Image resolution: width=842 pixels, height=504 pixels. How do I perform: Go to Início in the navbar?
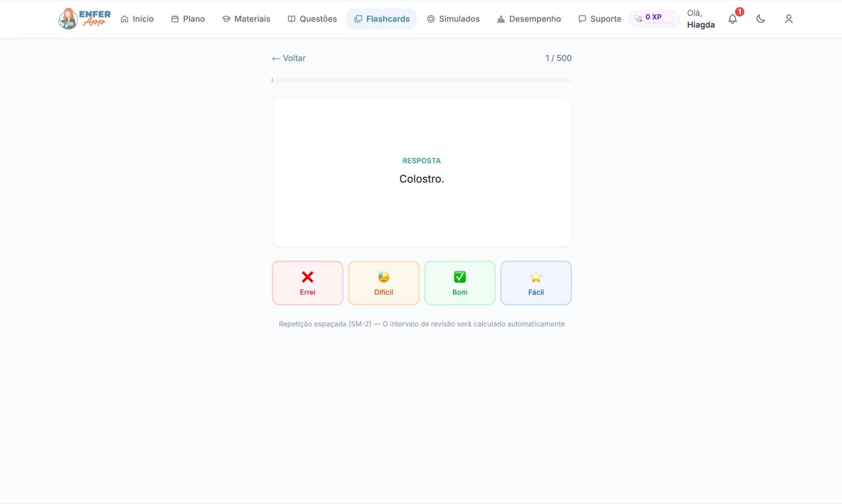[x=137, y=19]
